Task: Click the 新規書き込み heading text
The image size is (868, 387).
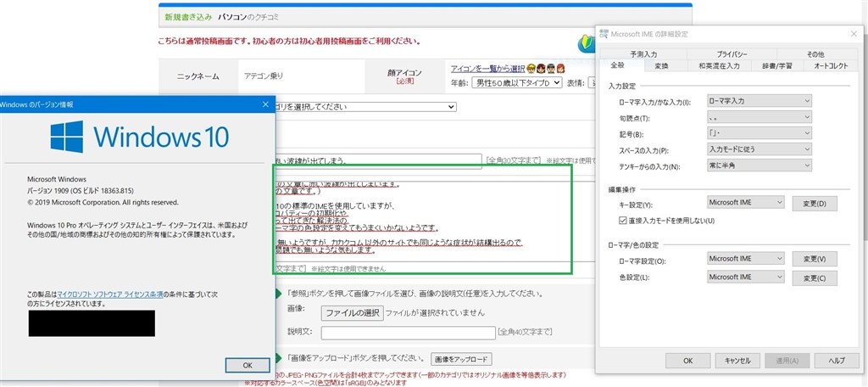Action: point(188,17)
